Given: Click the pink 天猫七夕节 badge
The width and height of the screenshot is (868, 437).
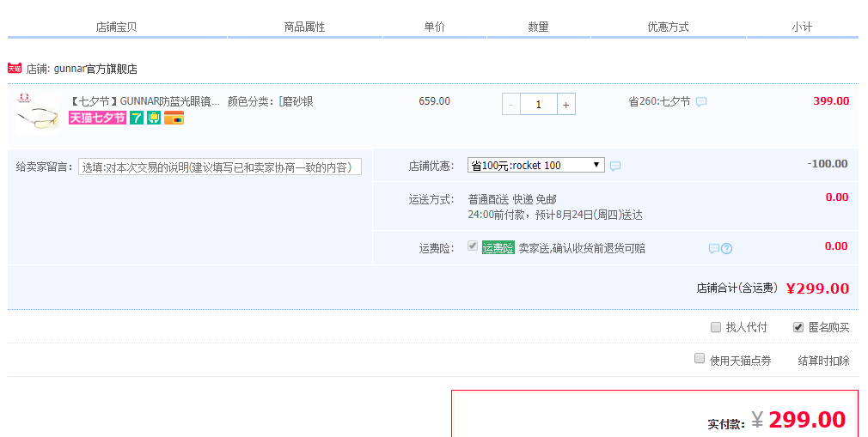Looking at the screenshot, I should pyautogui.click(x=97, y=118).
